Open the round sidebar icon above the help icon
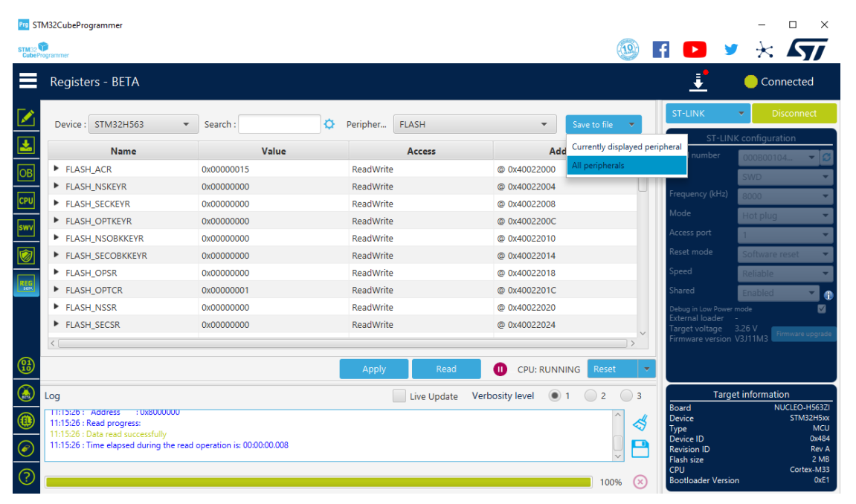This screenshot has height=504, width=856. coord(26,448)
